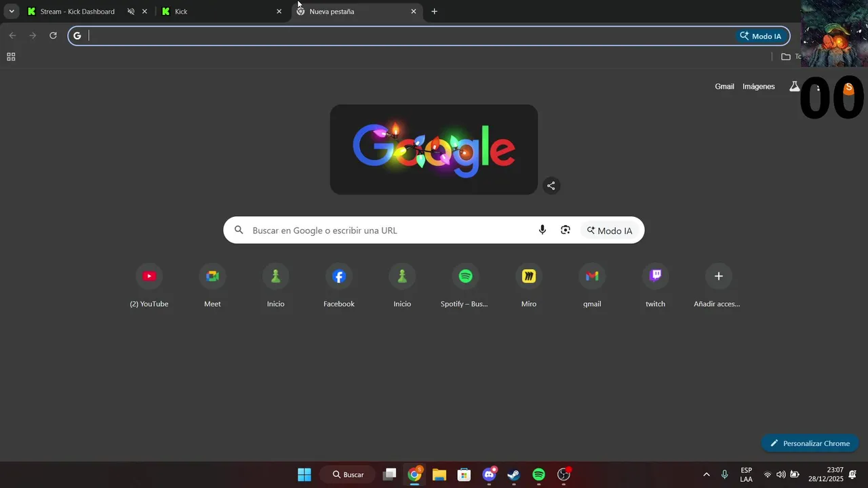Open Google Lens image search icon
Screen dimensions: 868x488
pos(566,230)
